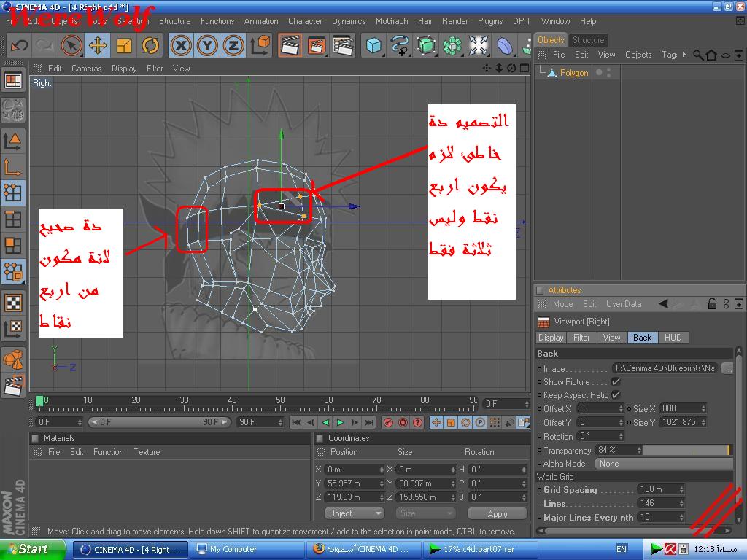The height and width of the screenshot is (560, 747).
Task: Click the Grid Spacing stepper arrows
Action: click(681, 489)
